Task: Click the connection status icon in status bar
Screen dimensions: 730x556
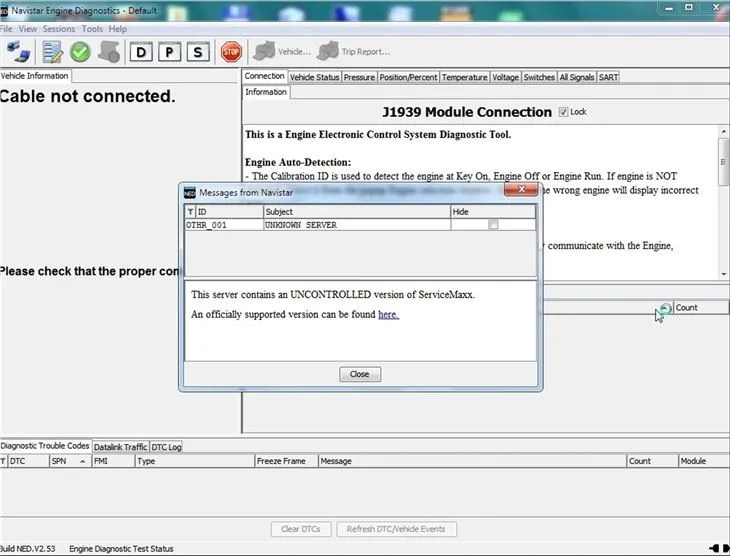Action: pos(718,549)
